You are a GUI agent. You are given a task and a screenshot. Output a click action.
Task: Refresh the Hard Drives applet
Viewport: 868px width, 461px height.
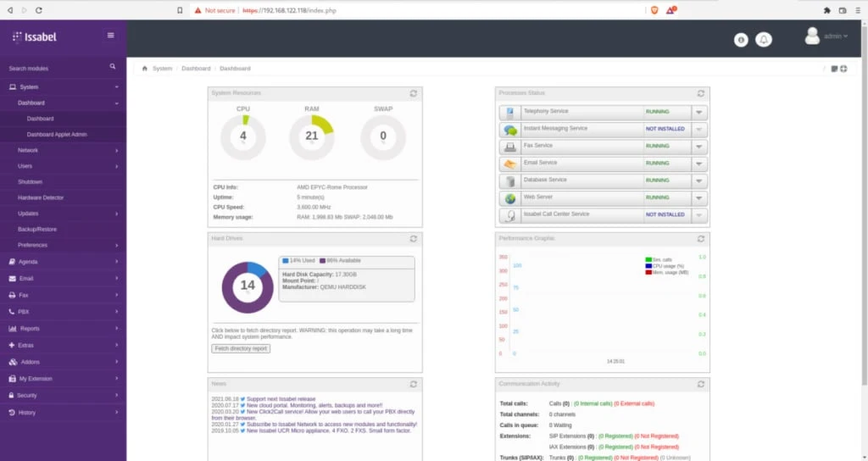pyautogui.click(x=413, y=239)
